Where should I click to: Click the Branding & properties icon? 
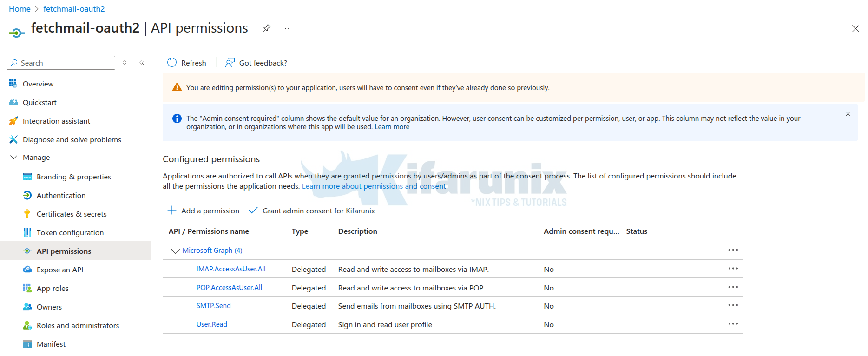pyautogui.click(x=27, y=177)
